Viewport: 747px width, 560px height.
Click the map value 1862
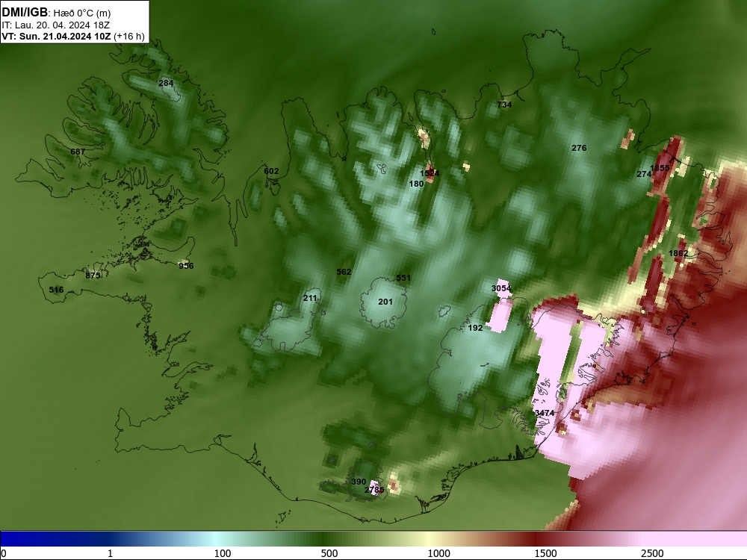[x=678, y=253]
